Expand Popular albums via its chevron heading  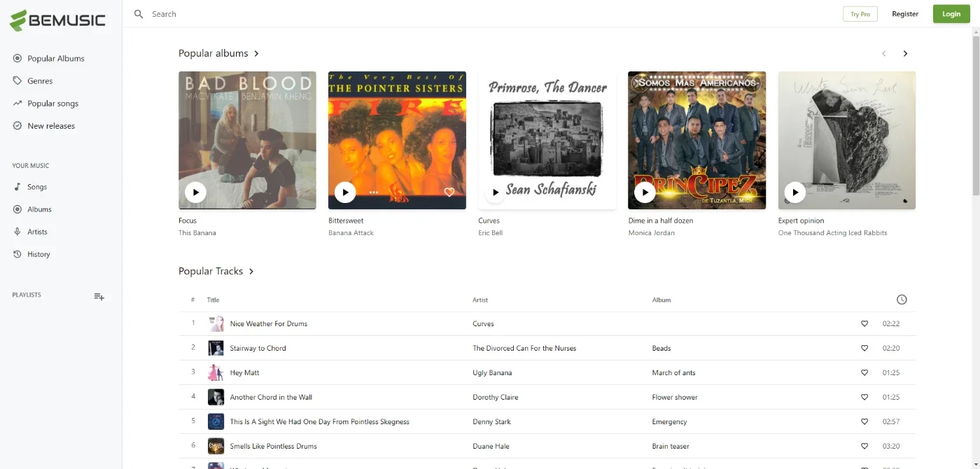click(x=256, y=54)
